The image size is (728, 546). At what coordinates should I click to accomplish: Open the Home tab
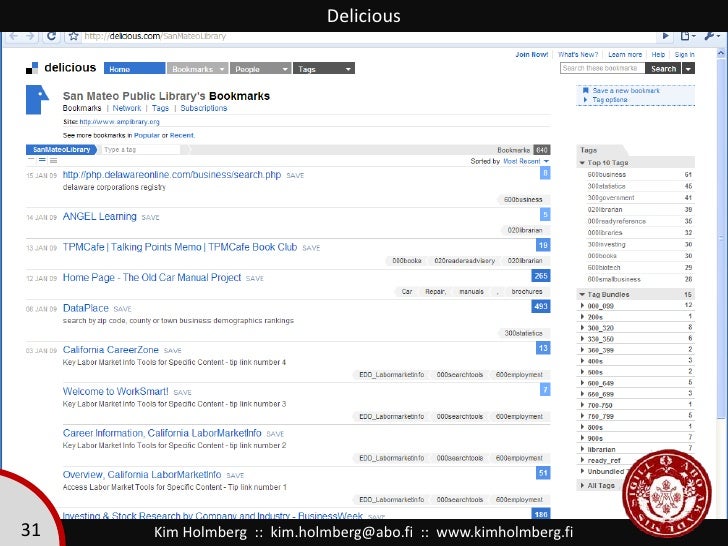[135, 69]
